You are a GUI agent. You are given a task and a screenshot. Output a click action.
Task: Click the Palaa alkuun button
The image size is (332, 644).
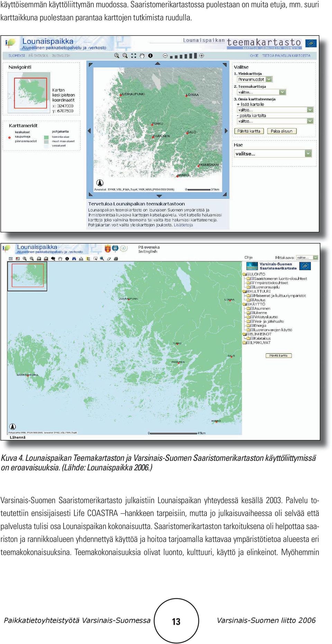coord(282,131)
